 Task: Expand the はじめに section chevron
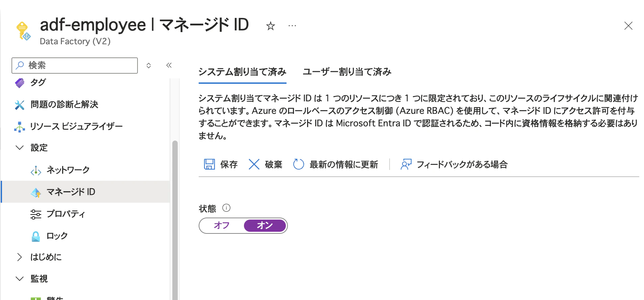coord(20,257)
